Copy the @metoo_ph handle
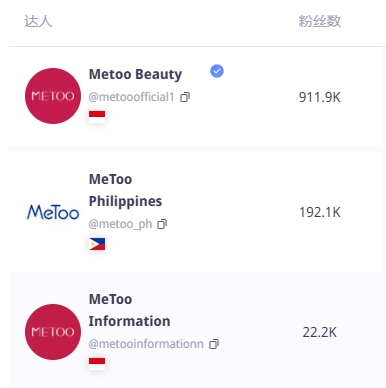 click(162, 224)
